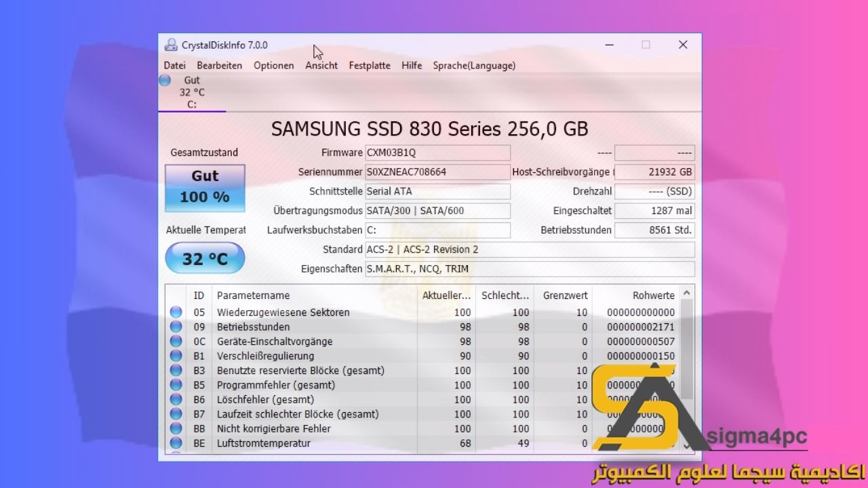Open the Festplatte menu

click(x=370, y=66)
